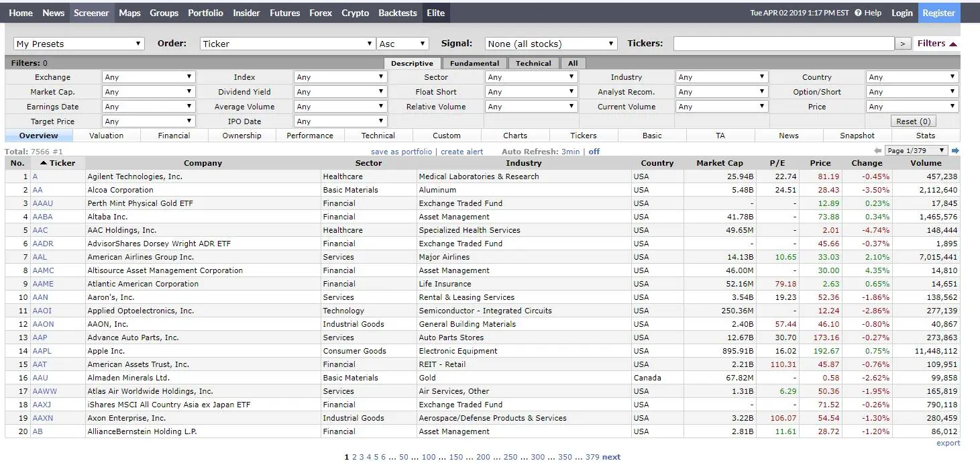This screenshot has width=980, height=467.
Task: Open the Price filter dropdown
Action: click(x=912, y=107)
